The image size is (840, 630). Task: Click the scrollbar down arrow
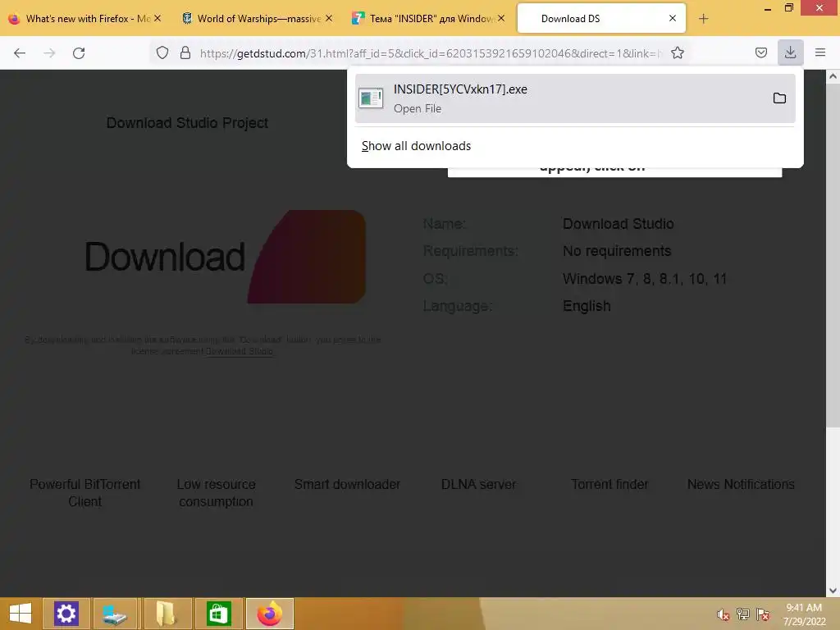(833, 591)
